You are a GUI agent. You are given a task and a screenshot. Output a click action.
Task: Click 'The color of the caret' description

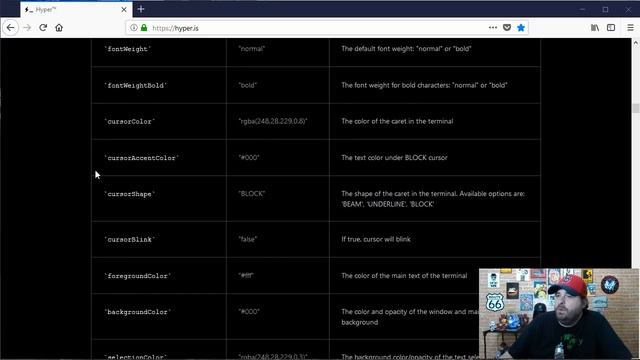click(x=397, y=121)
